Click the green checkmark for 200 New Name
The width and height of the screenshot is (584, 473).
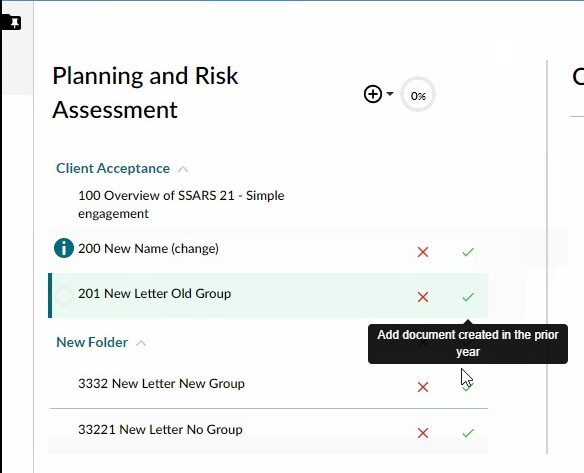point(468,252)
